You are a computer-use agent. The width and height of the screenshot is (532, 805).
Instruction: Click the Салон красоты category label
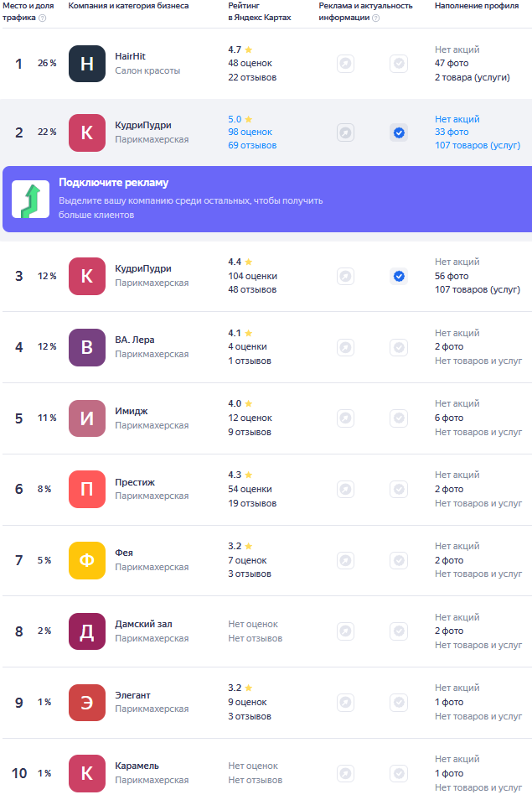pos(147,70)
